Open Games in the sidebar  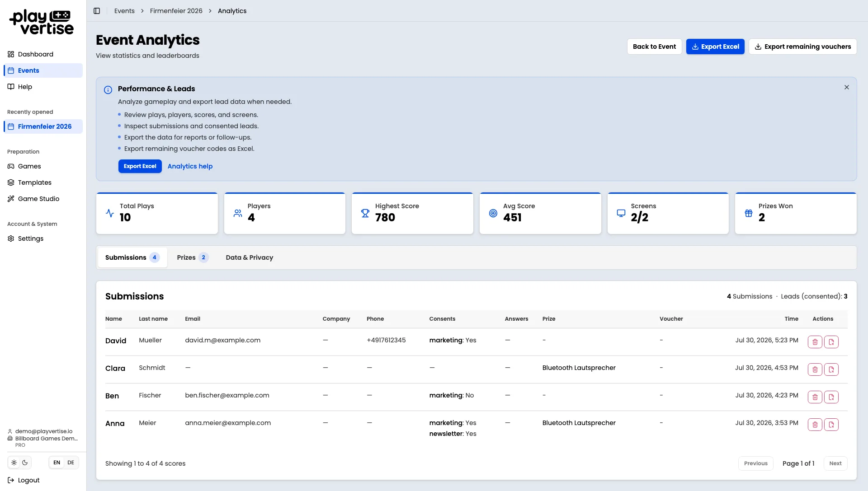pos(43,166)
